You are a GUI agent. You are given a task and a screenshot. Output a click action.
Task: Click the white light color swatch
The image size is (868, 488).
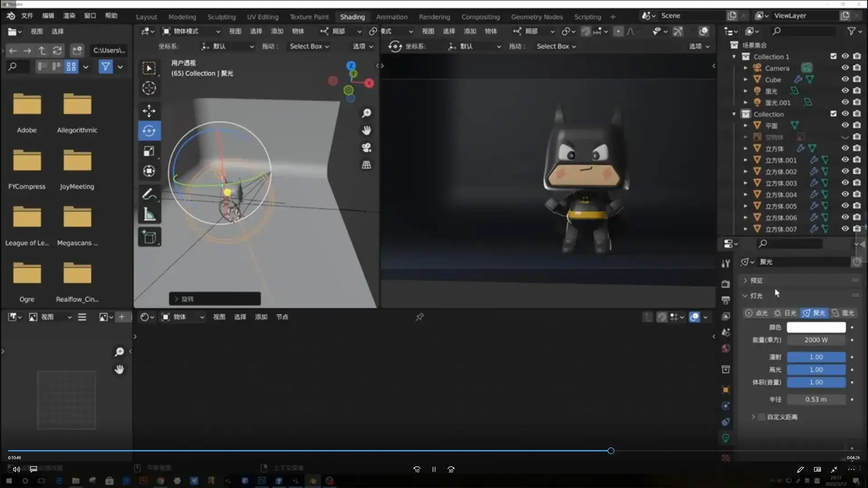coord(816,327)
